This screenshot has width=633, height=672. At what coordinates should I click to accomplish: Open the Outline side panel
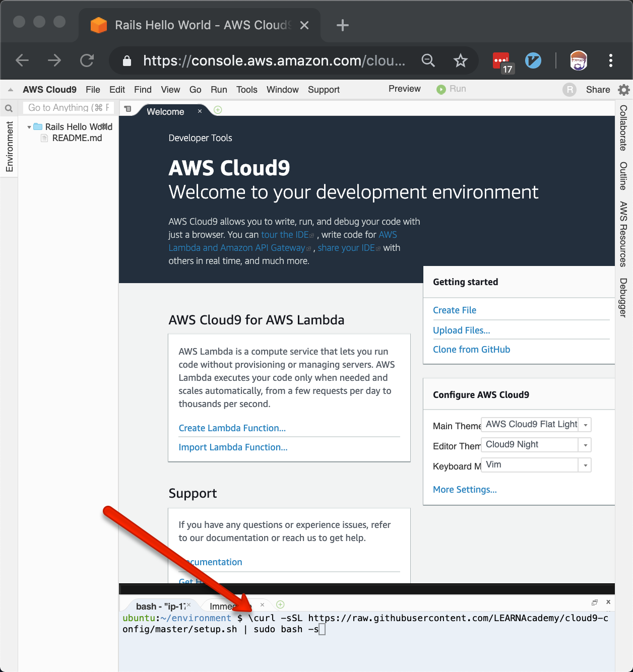623,176
